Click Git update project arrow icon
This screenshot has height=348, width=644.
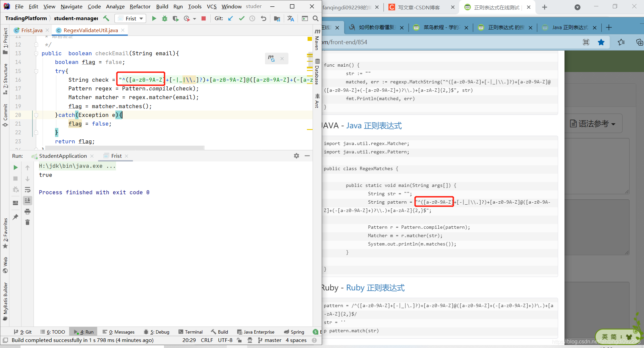[x=230, y=18]
